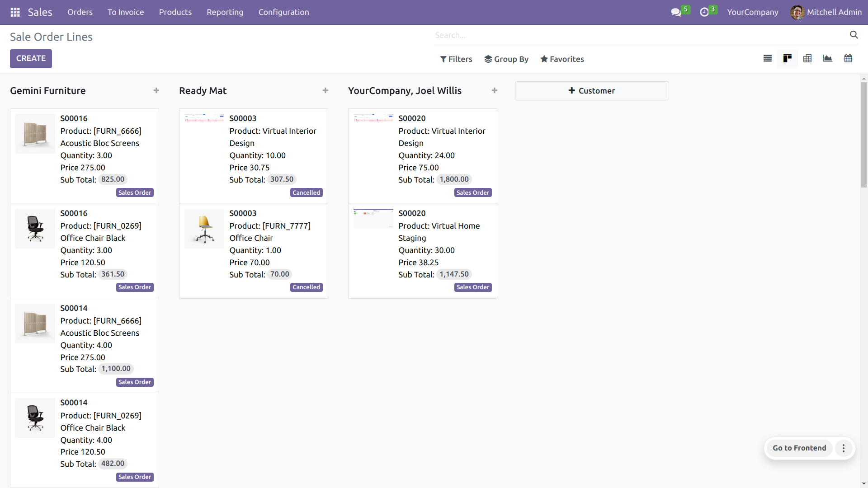Screen dimensions: 868x488
Task: Open the activities clock icon
Action: coord(704,12)
